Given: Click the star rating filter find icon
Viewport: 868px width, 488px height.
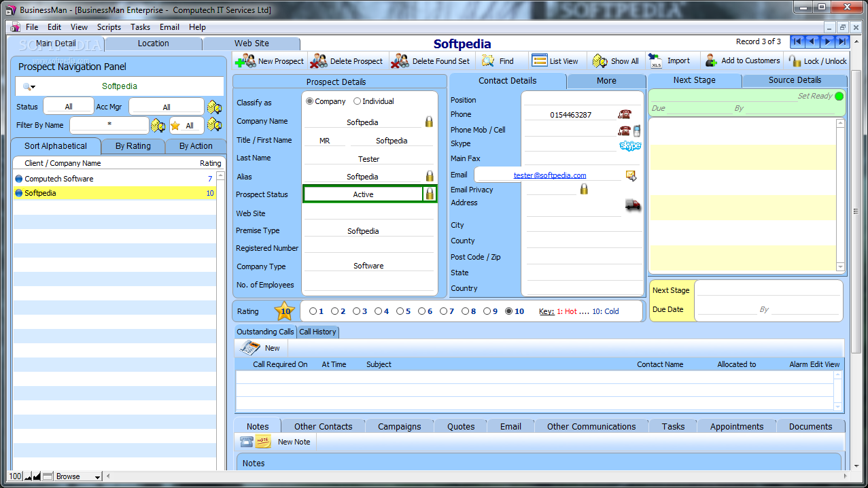Looking at the screenshot, I should [215, 125].
